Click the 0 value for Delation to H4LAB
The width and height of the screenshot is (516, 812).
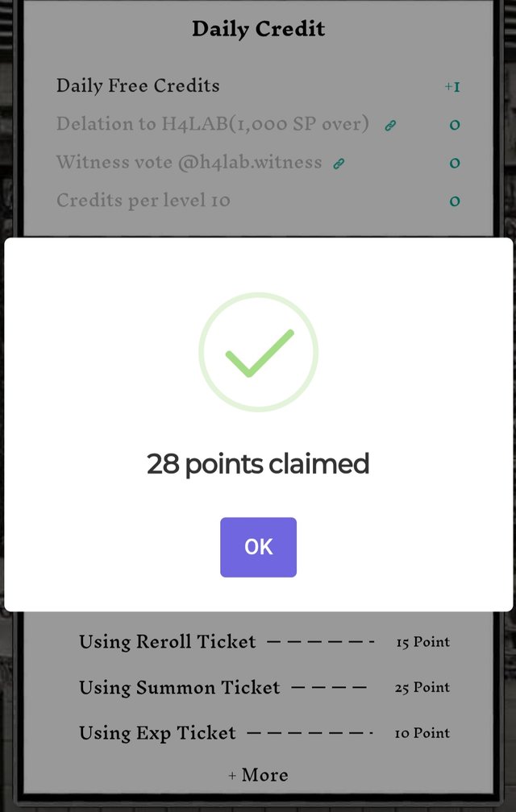click(x=455, y=126)
